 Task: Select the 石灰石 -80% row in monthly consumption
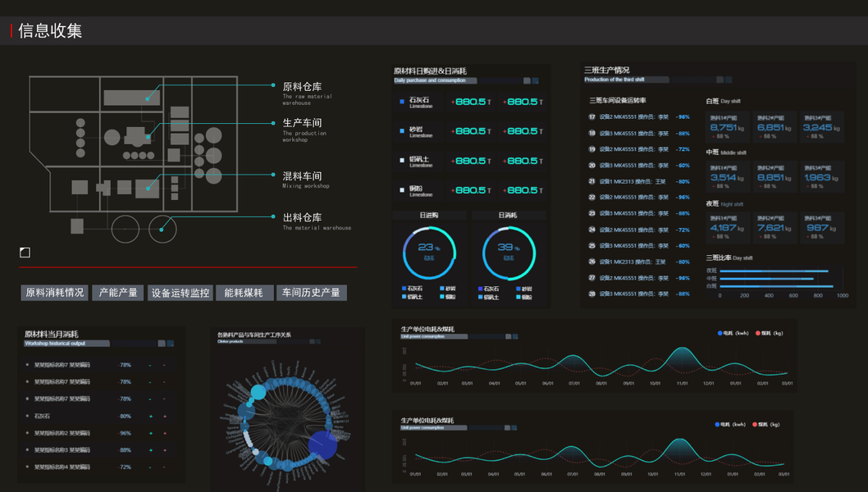[98, 417]
